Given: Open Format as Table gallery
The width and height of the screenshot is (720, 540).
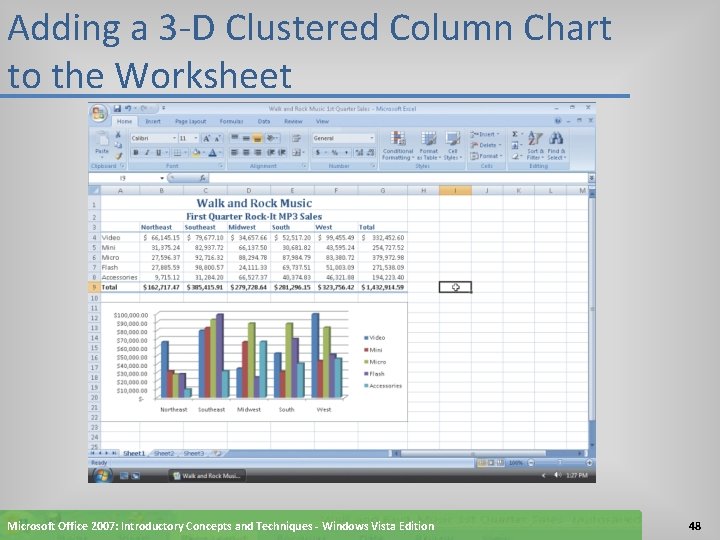Looking at the screenshot, I should (x=429, y=146).
